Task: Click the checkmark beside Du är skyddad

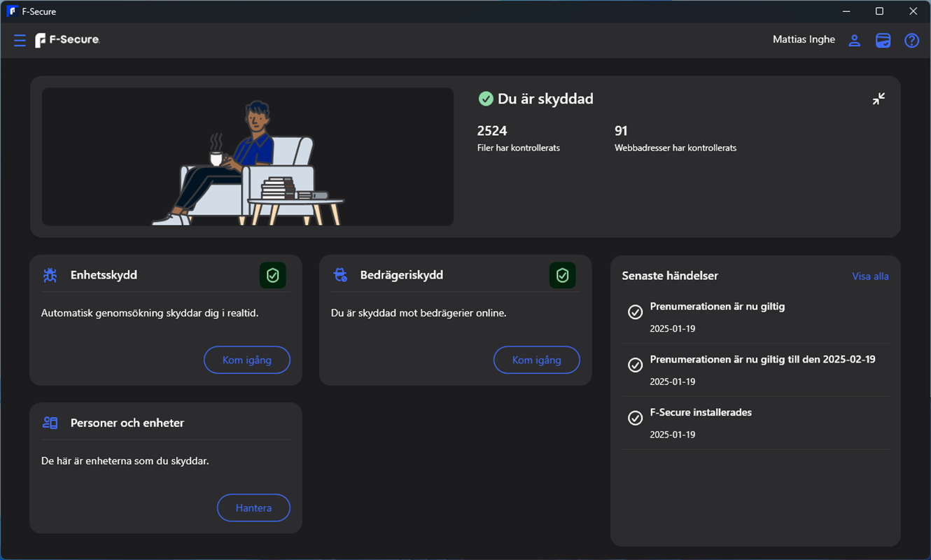Action: 486,99
